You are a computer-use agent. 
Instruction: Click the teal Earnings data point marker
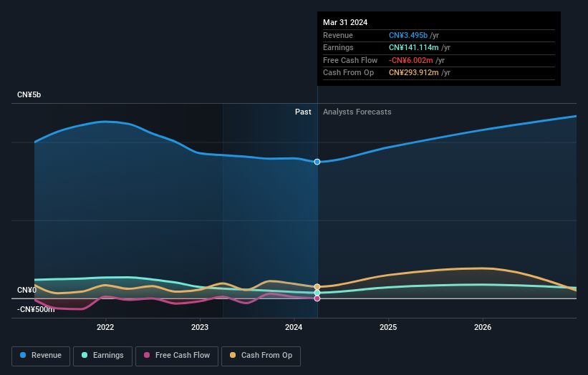click(x=317, y=293)
